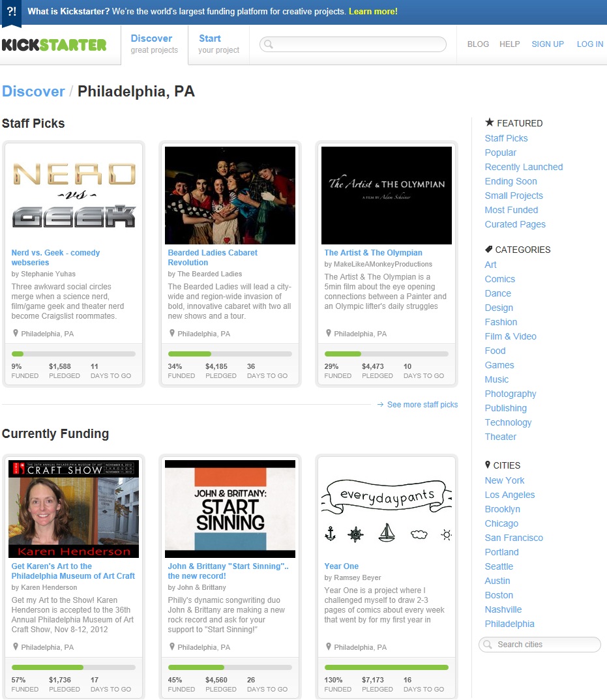Click the Kickstarter logo
The height and width of the screenshot is (700, 607).
pyautogui.click(x=54, y=44)
